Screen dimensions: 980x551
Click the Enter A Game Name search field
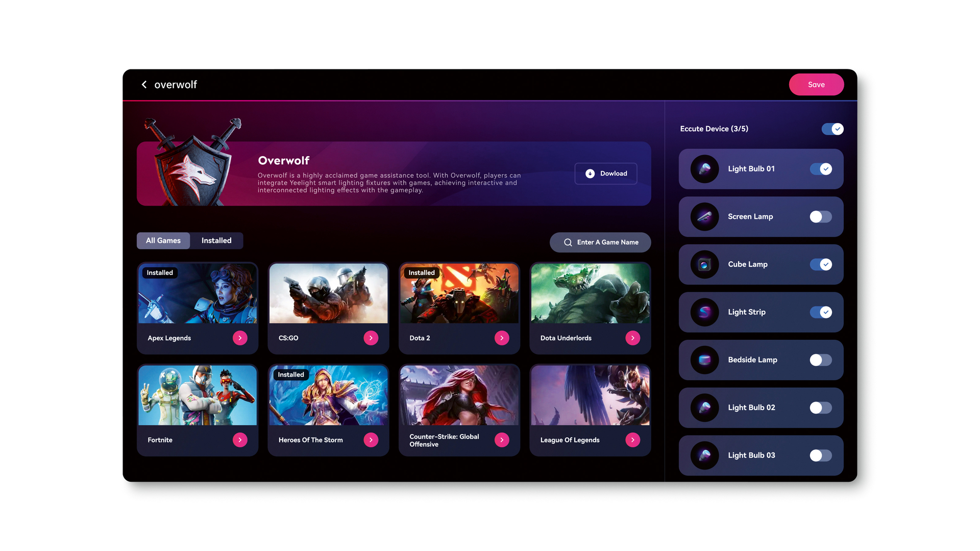tap(600, 242)
